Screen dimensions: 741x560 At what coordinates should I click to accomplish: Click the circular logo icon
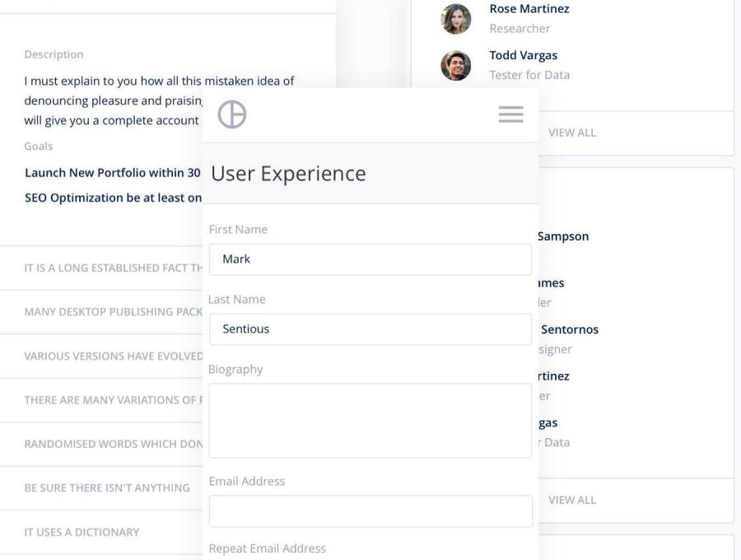click(232, 114)
